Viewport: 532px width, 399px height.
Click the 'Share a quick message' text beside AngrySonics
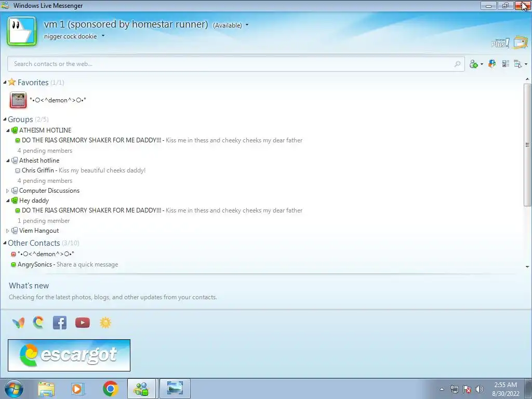[x=87, y=264]
